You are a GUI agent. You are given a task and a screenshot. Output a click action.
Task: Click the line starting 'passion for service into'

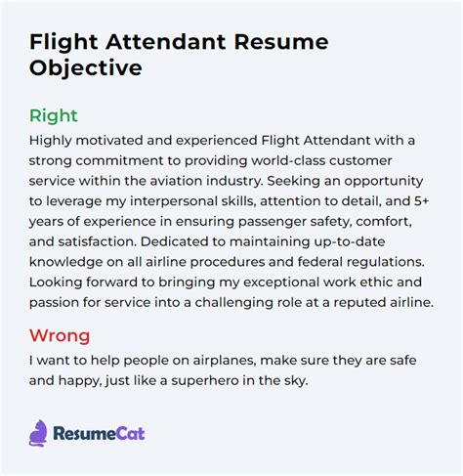231,302
